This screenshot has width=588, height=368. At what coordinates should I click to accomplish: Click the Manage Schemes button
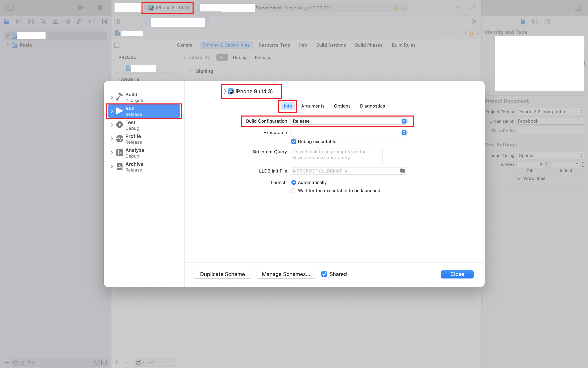pos(286,274)
